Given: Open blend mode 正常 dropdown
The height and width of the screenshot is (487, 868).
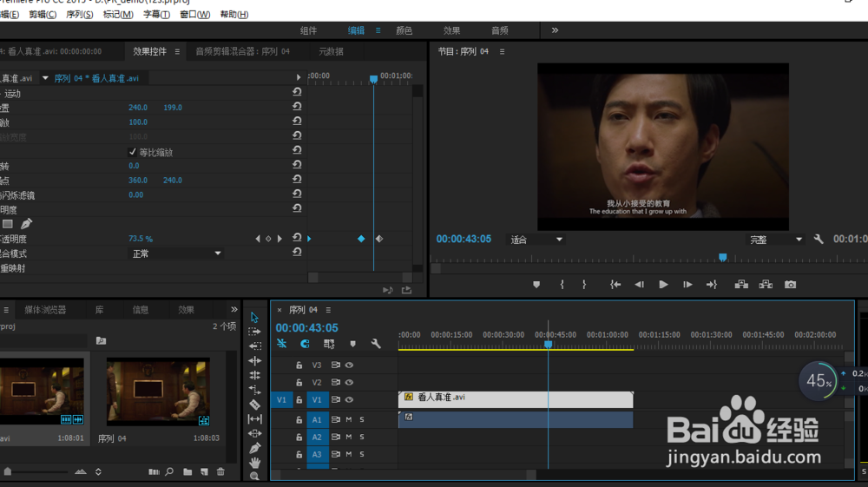Looking at the screenshot, I should (176, 253).
